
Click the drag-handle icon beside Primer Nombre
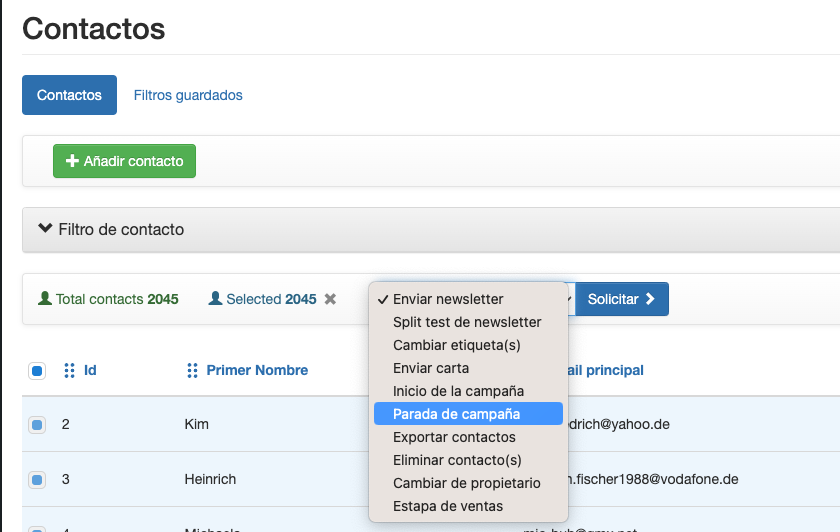point(193,370)
